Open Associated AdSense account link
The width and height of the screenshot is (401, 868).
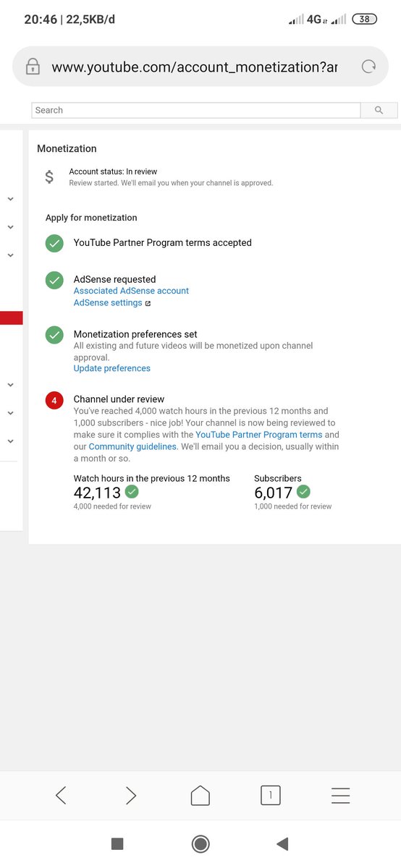[x=131, y=291]
